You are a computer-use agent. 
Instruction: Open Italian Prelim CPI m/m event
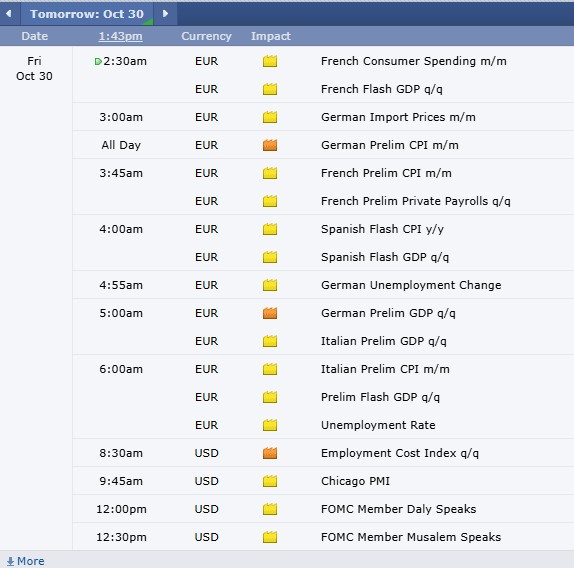click(385, 369)
